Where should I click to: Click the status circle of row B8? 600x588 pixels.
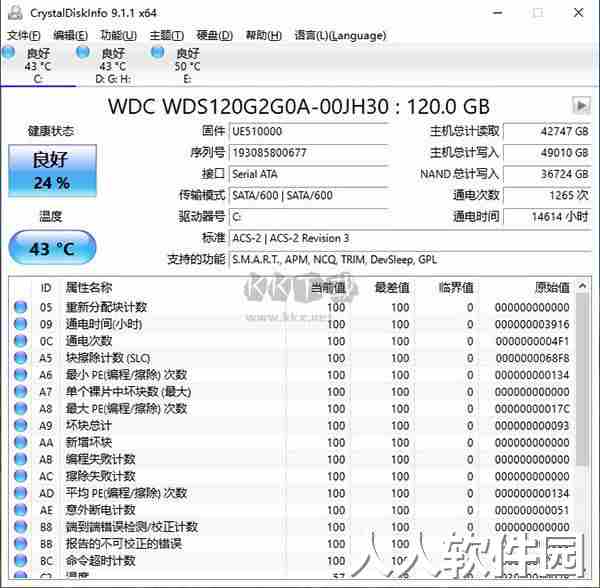(21, 527)
